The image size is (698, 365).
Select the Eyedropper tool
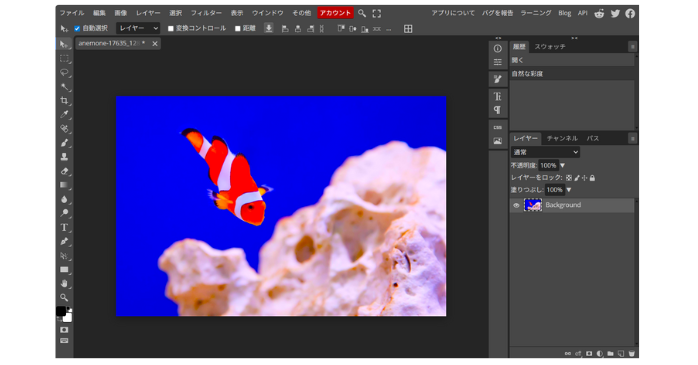click(x=64, y=115)
